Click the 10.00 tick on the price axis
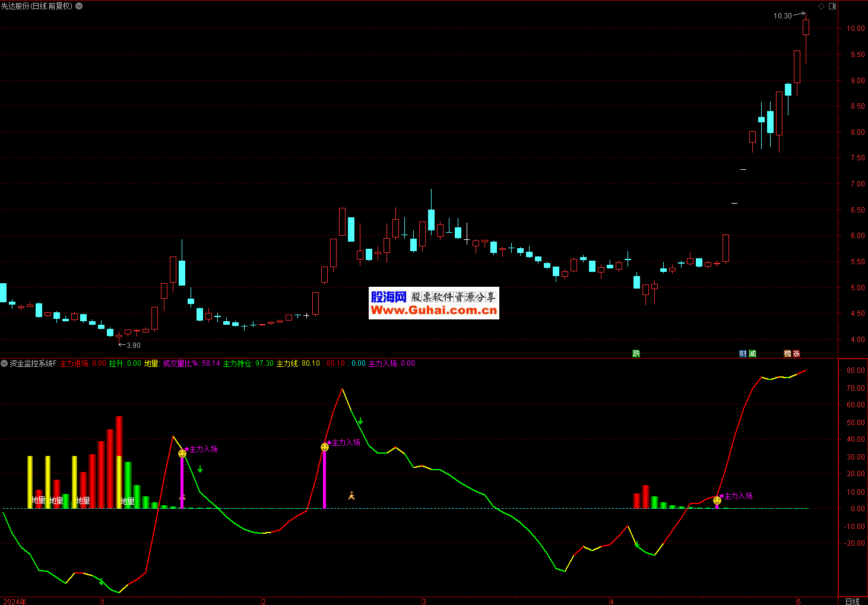This screenshot has height=605, width=868. pyautogui.click(x=856, y=28)
